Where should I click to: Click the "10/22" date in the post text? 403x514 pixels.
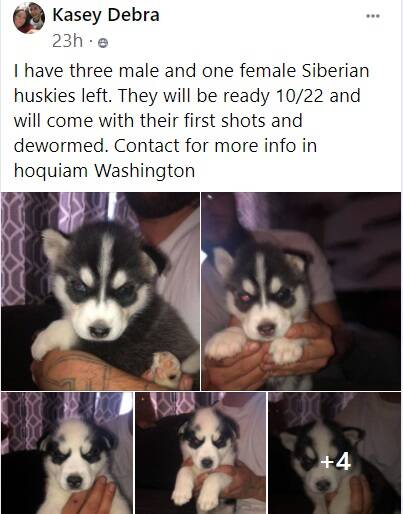pos(300,96)
